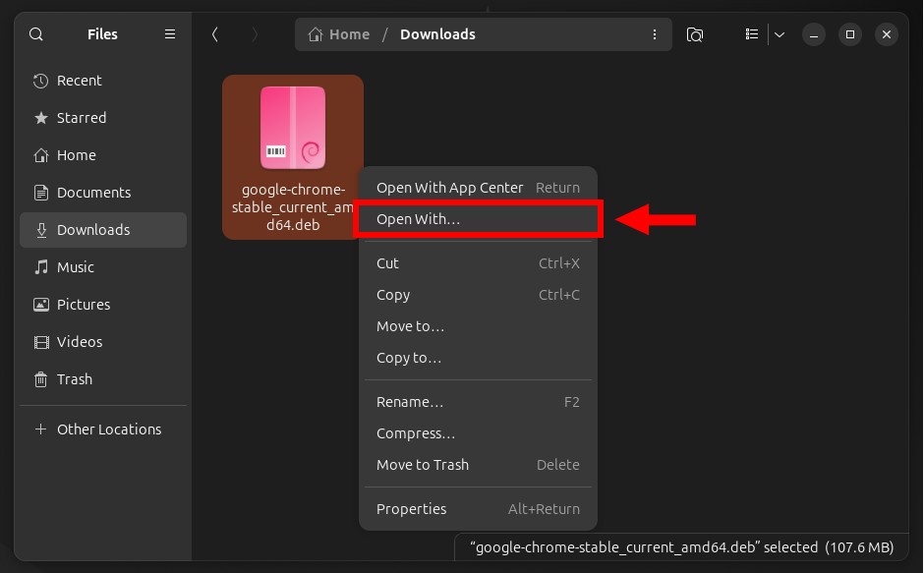Click the Downloads arrow icon in sidebar
This screenshot has width=924, height=573.
(x=41, y=230)
